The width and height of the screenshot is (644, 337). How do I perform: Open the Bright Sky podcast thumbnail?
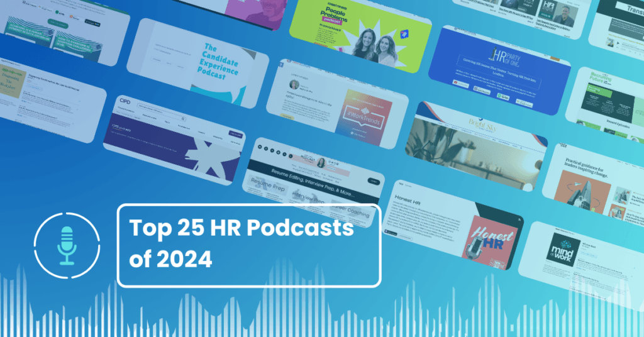coord(477,146)
